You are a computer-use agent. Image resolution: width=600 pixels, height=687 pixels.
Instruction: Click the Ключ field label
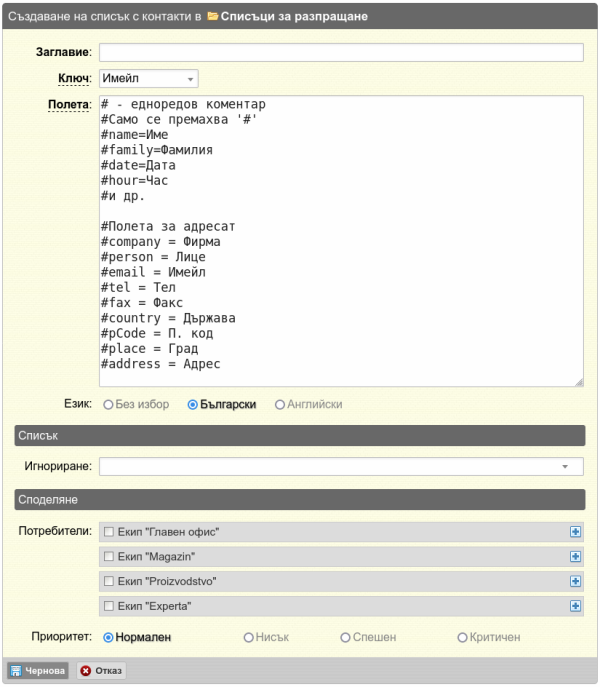click(x=74, y=78)
